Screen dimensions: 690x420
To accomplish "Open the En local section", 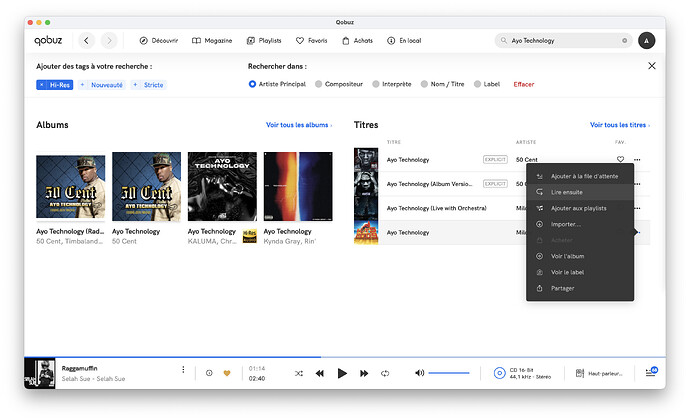I will (404, 41).
